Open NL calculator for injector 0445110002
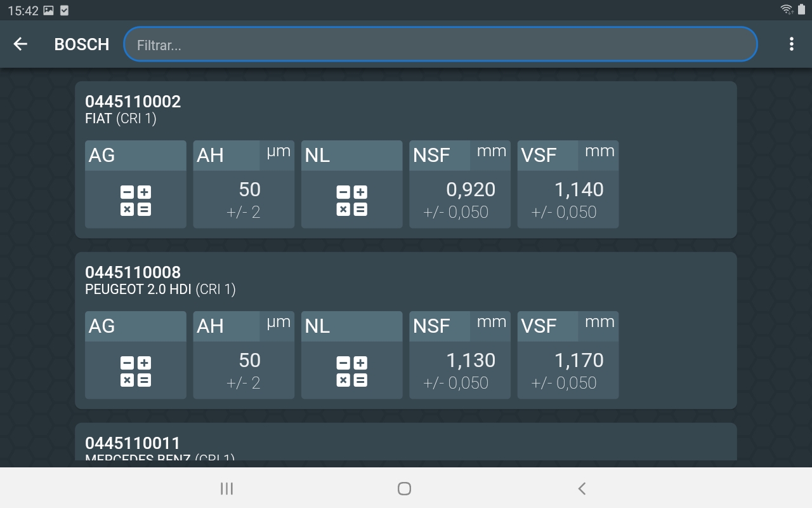Screen dimensions: 812x508 pos(352,200)
